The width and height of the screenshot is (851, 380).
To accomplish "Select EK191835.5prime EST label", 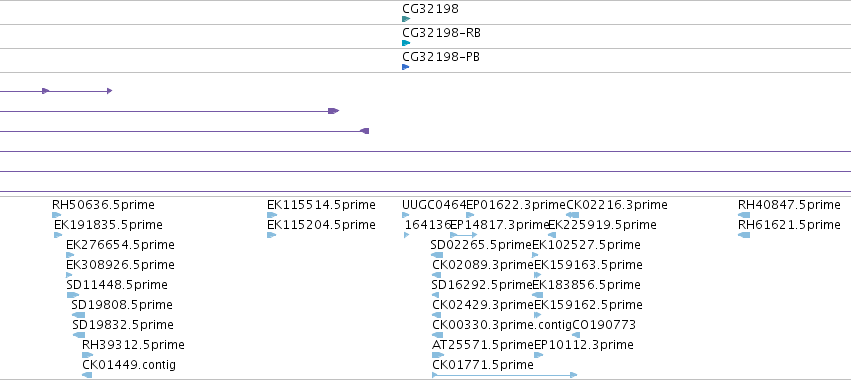I will [108, 225].
